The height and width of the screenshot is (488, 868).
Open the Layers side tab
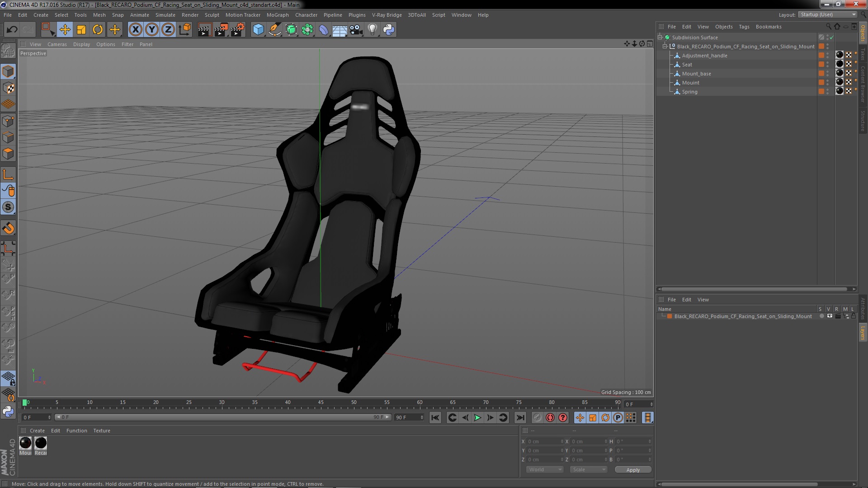(x=863, y=333)
